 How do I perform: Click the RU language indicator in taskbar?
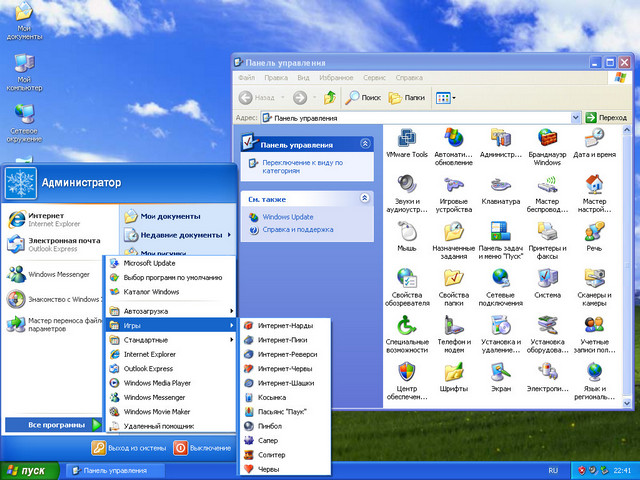(x=553, y=470)
